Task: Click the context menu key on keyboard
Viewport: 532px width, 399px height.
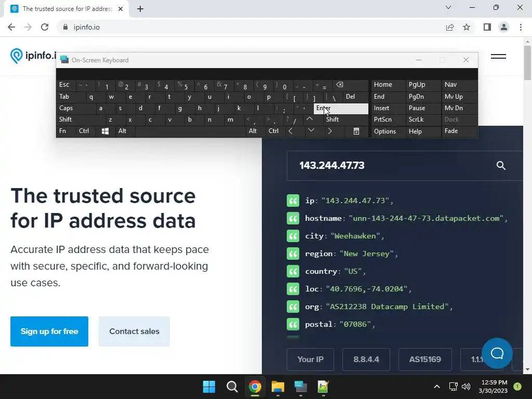Action: click(356, 131)
